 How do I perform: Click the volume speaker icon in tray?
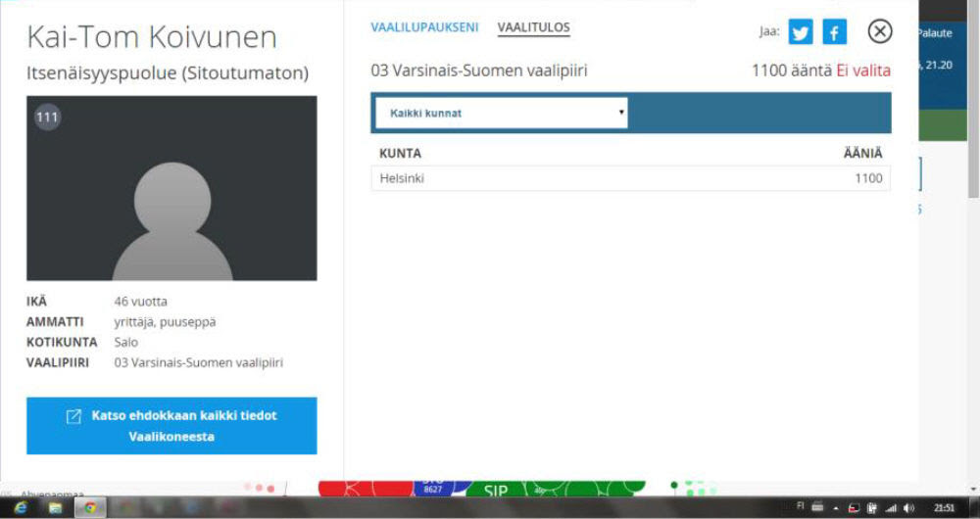(x=908, y=508)
